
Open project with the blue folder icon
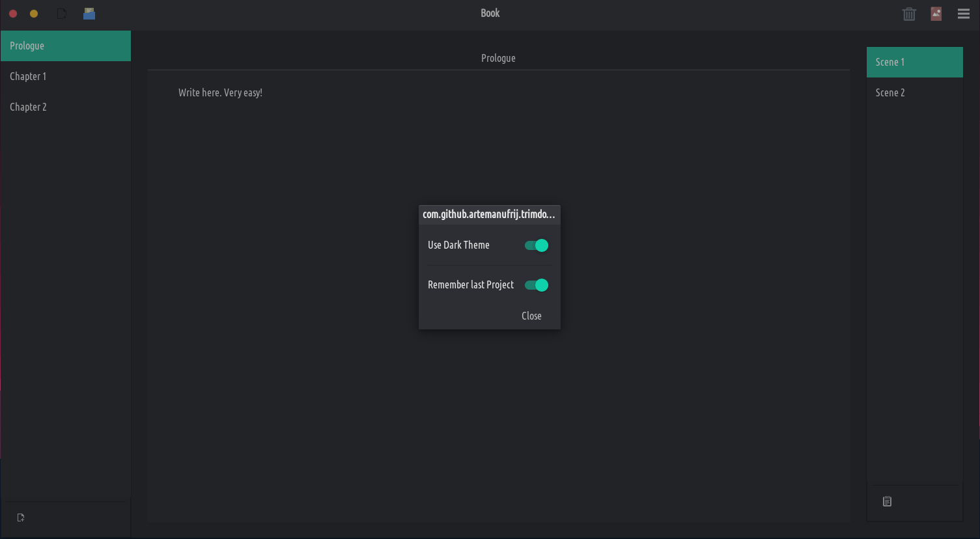pyautogui.click(x=89, y=14)
